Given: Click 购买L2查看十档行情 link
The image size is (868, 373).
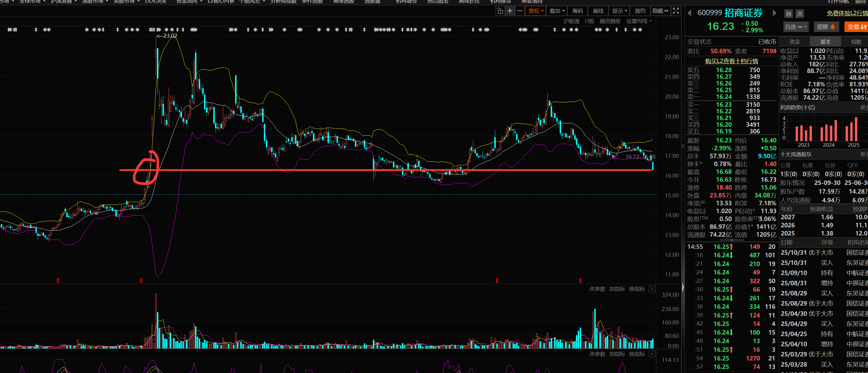Looking at the screenshot, I should [731, 61].
